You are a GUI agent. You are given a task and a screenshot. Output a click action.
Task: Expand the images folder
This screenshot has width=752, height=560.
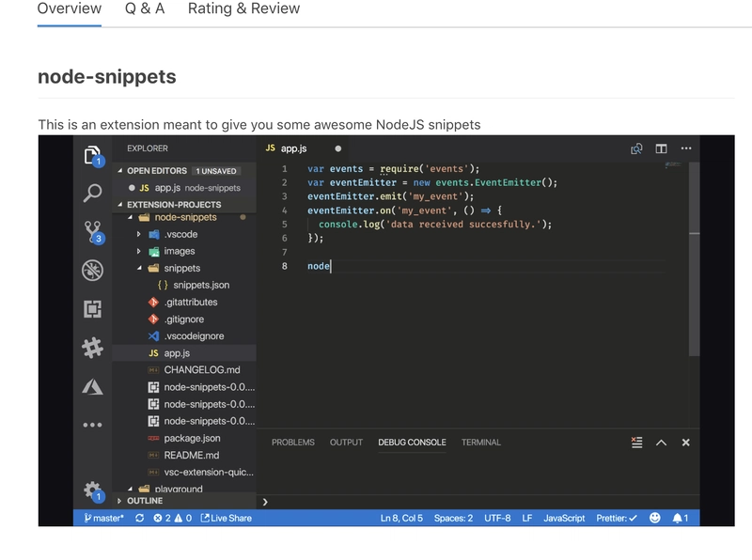click(138, 251)
